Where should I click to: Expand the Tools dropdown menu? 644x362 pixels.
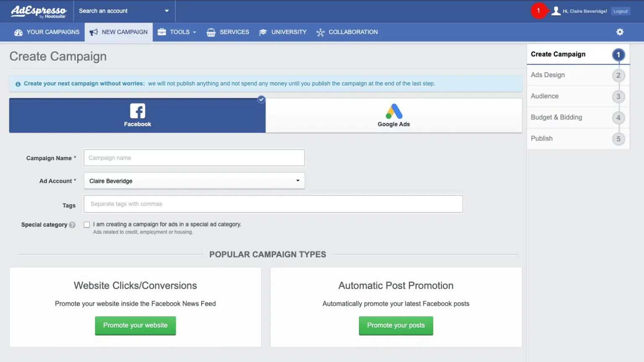click(x=177, y=32)
